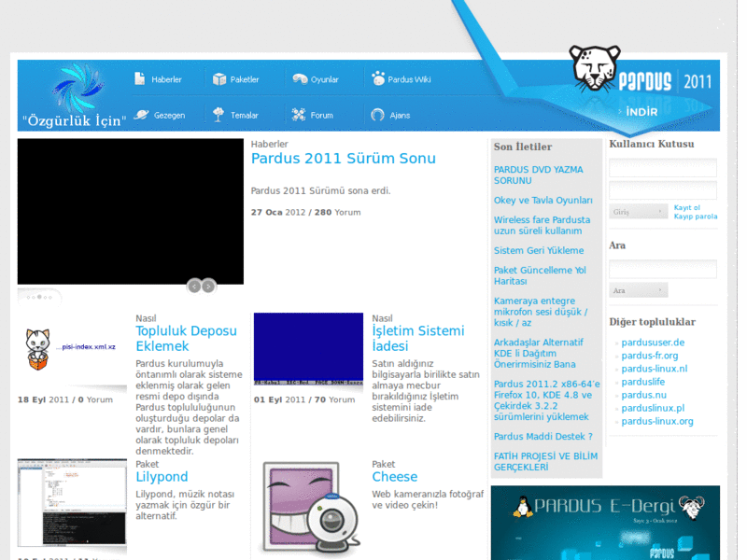This screenshot has width=747, height=560.
Task: Open the Oyunlar menu item
Action: tap(324, 79)
